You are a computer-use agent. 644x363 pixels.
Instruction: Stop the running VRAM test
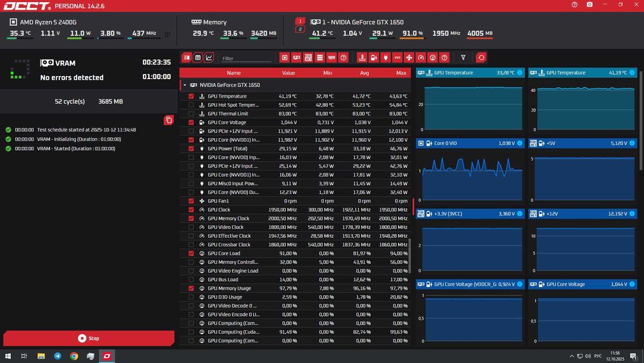coord(89,338)
